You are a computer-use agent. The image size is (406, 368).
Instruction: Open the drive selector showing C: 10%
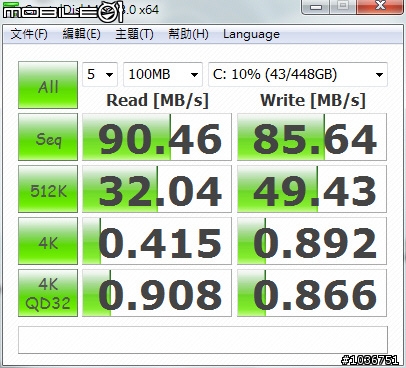298,74
